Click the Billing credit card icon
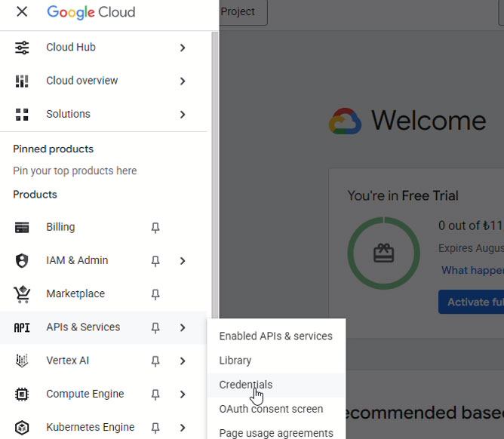This screenshot has height=439, width=504. [22, 228]
